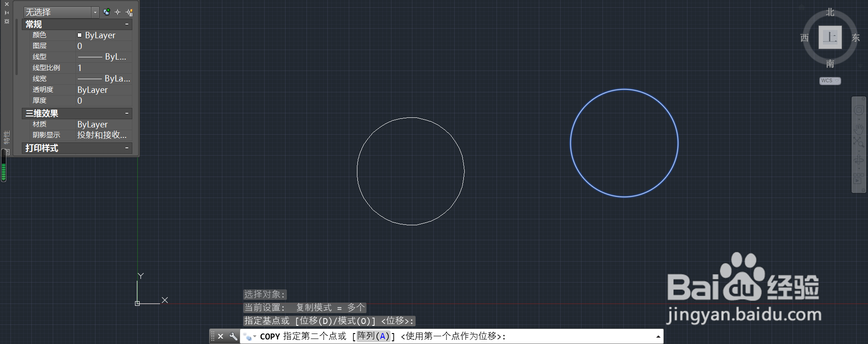
Task: Expand the orbit tool options arrow
Action: [x=859, y=168]
